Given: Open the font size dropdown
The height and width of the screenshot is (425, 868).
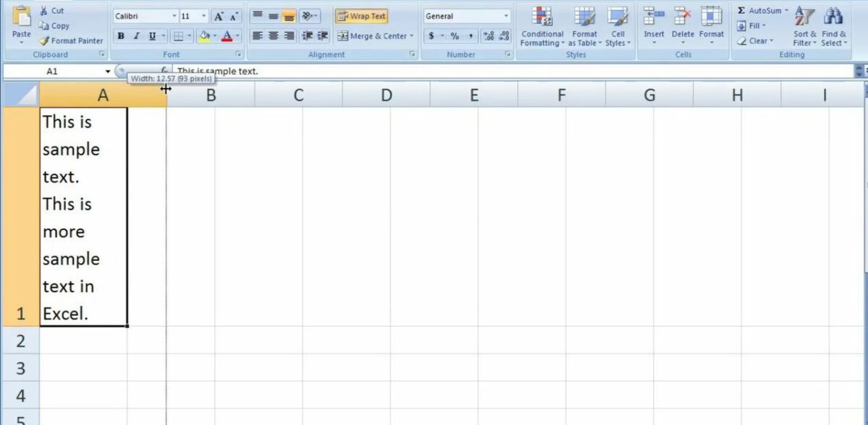Looking at the screenshot, I should [203, 15].
